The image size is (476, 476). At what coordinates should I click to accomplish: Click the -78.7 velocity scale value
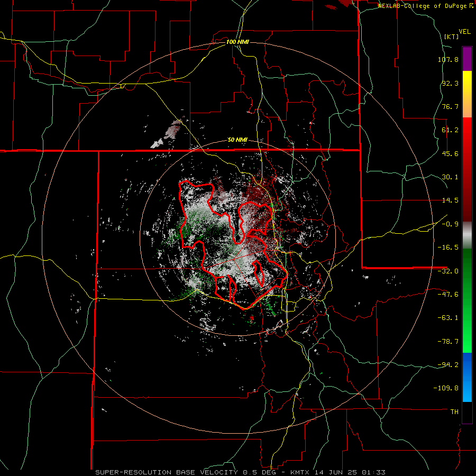click(448, 342)
